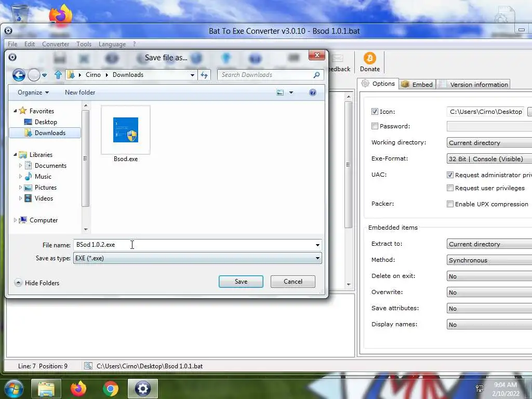Enable UPX compression checkbox

tap(450, 204)
